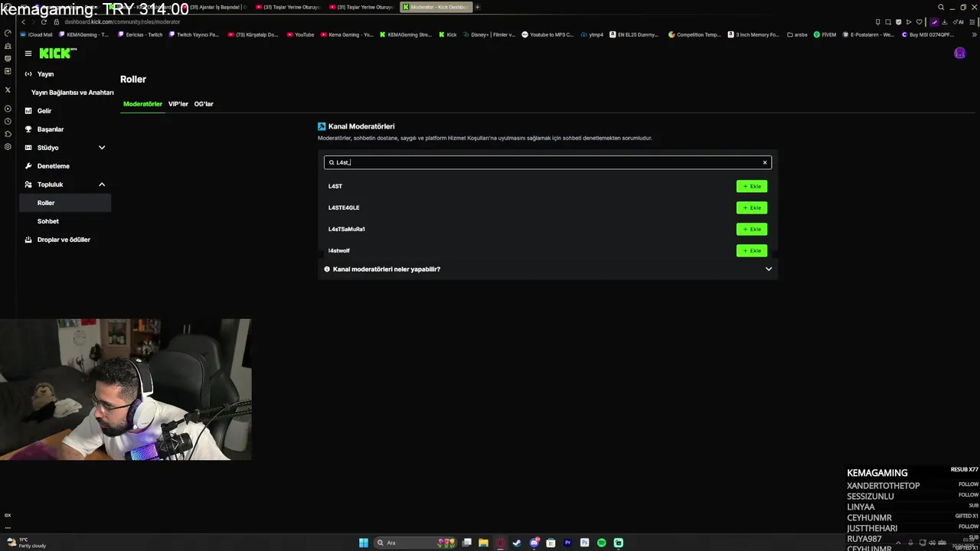Open Steam from the taskbar
The width and height of the screenshot is (980, 551).
[x=517, y=543]
